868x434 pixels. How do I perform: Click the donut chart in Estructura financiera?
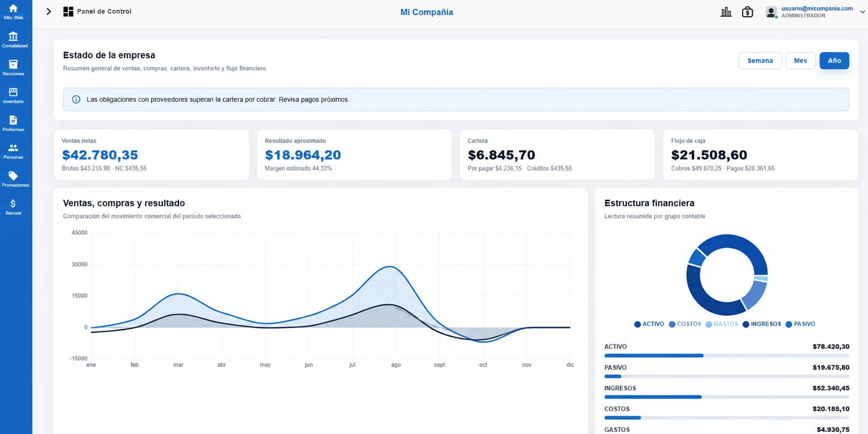[x=727, y=275]
